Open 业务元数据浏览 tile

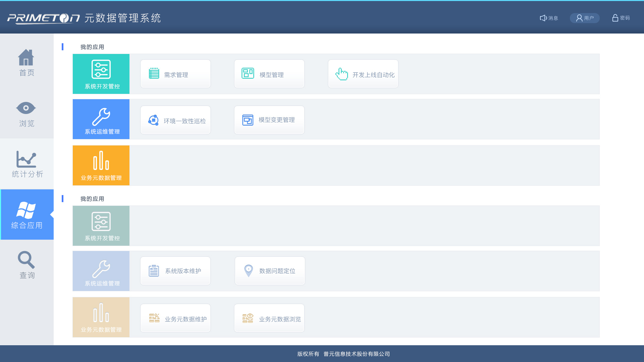269,318
